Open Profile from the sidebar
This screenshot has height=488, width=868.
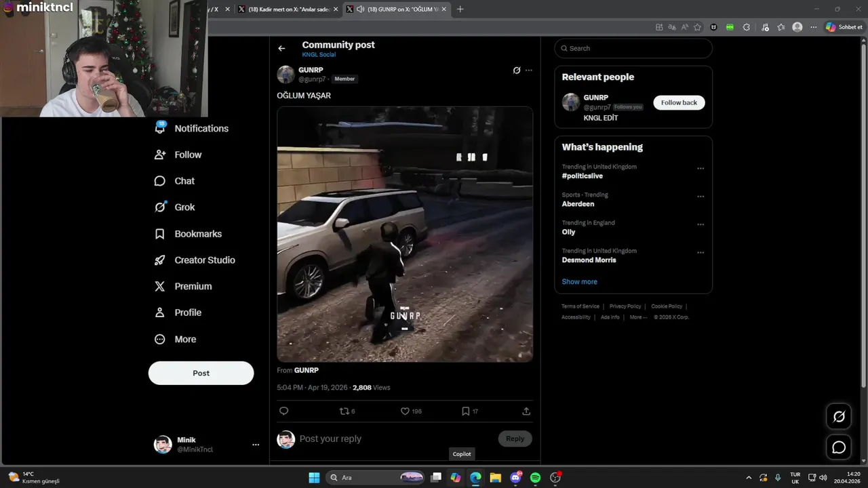(x=178, y=312)
